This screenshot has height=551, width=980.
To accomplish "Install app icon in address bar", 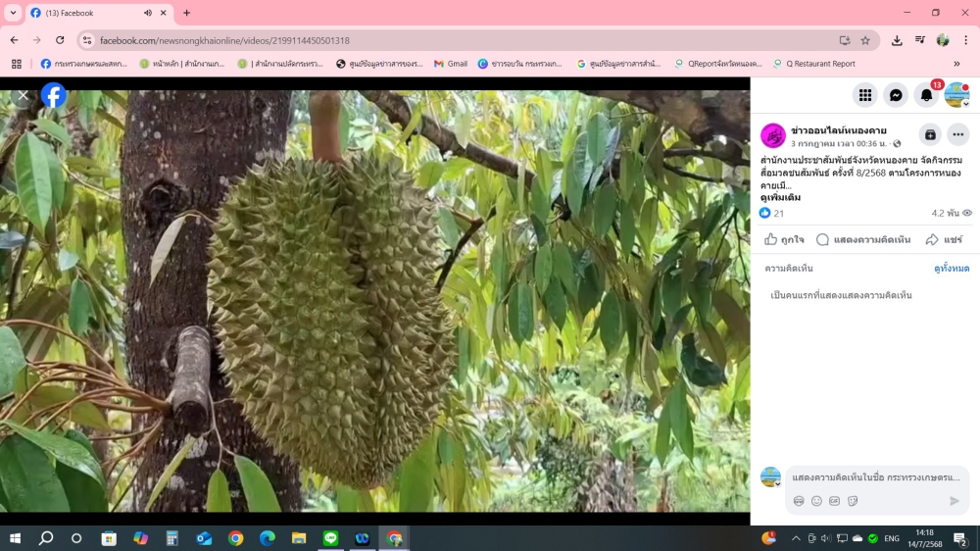I will pos(845,40).
